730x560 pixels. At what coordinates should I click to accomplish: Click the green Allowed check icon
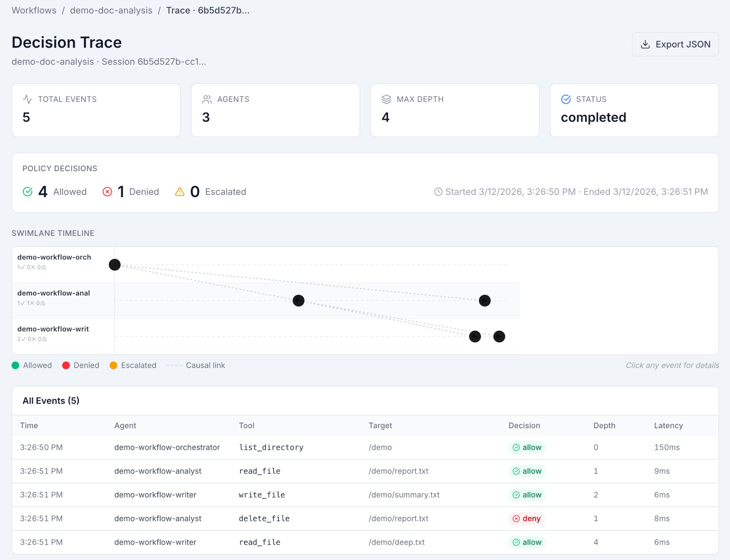pos(28,192)
